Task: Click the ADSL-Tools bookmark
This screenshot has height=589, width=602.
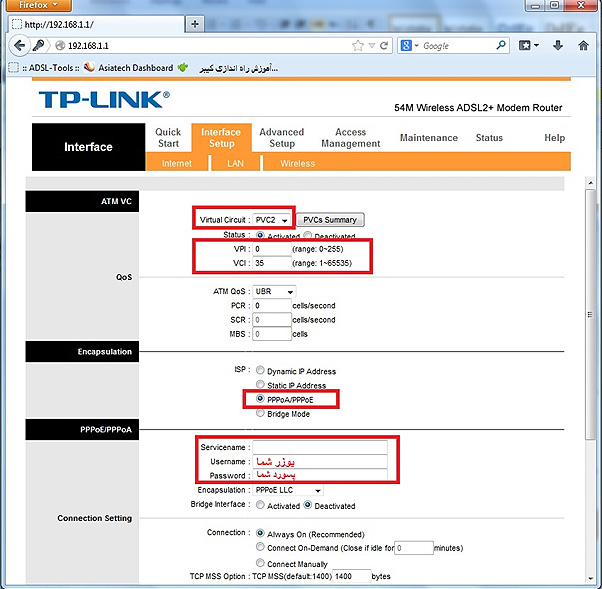Action: pos(44,68)
